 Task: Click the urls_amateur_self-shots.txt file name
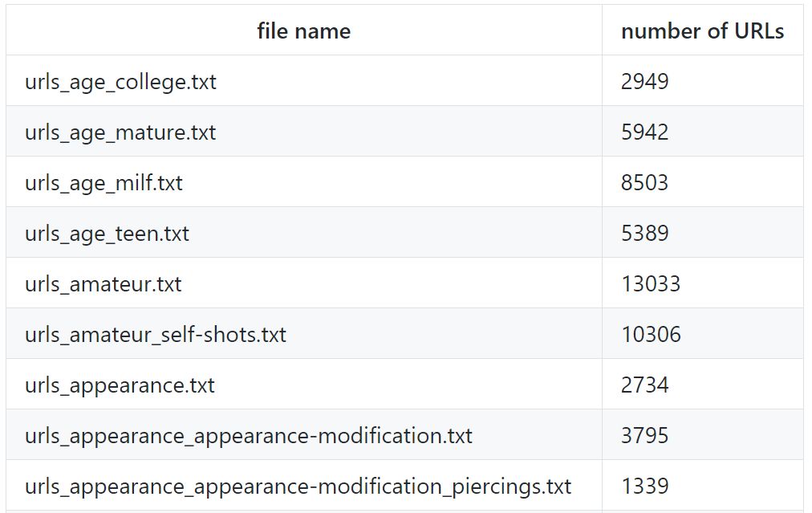[155, 335]
